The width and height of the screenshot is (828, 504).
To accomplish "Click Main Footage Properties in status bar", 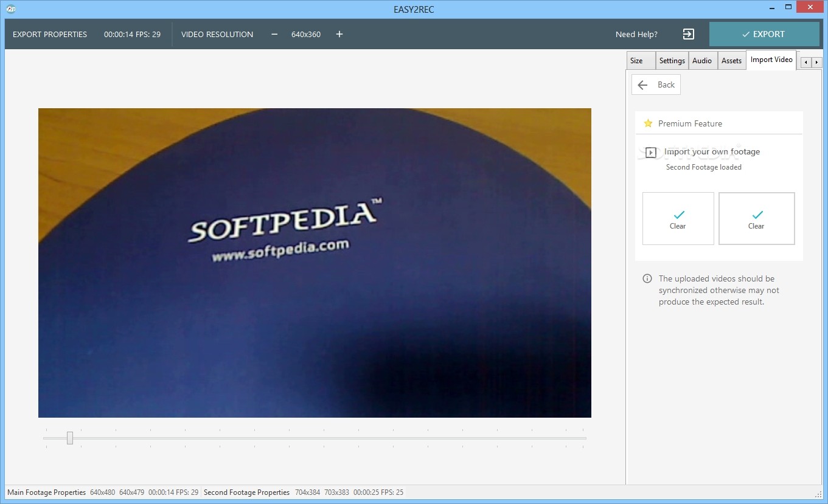I will [47, 492].
